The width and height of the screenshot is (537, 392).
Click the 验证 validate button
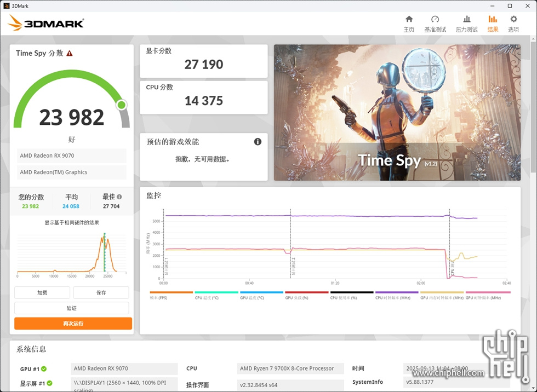(x=72, y=308)
